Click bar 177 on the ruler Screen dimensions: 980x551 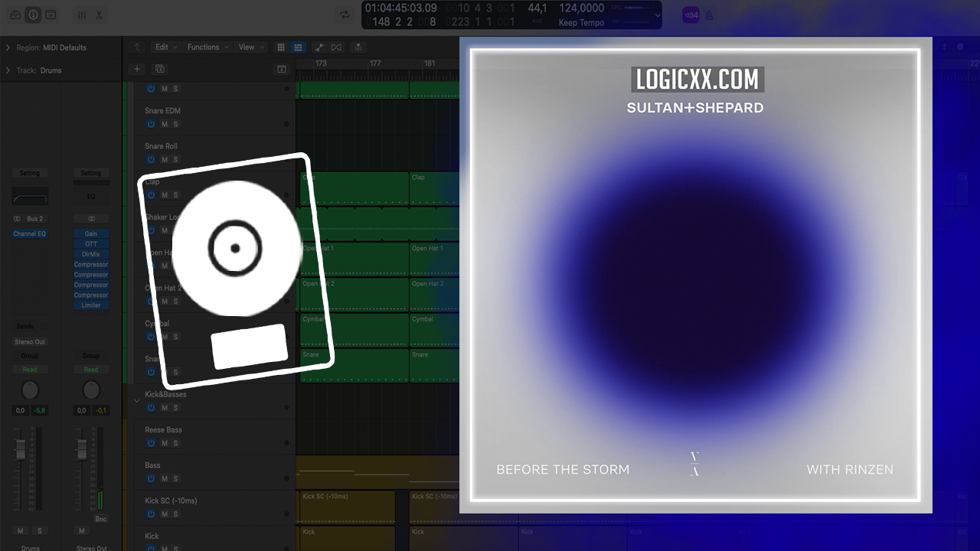point(375,64)
